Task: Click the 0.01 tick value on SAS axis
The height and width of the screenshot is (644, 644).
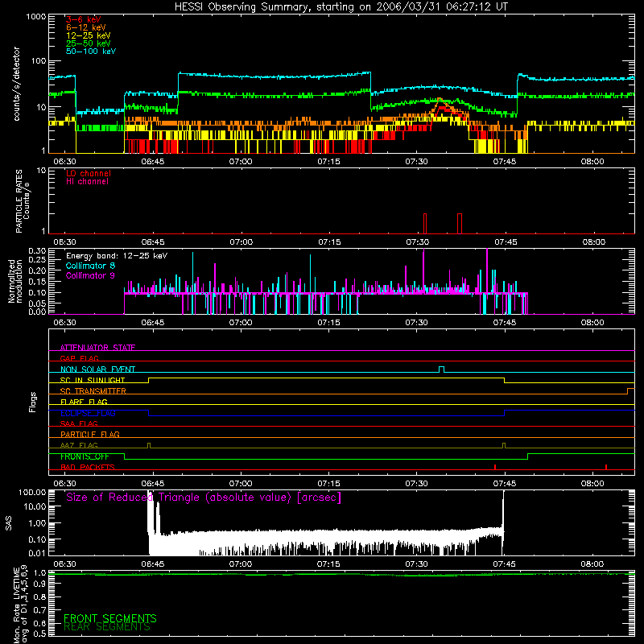Action: click(x=37, y=553)
